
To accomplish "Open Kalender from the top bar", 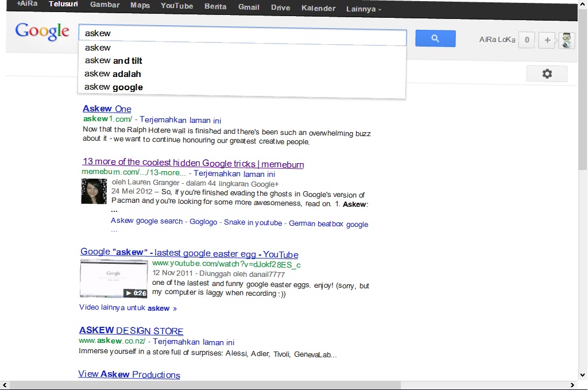I will pos(318,8).
